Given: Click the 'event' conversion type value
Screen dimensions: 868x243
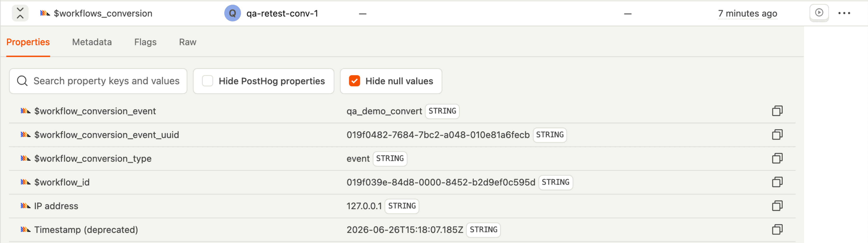Looking at the screenshot, I should [358, 159].
